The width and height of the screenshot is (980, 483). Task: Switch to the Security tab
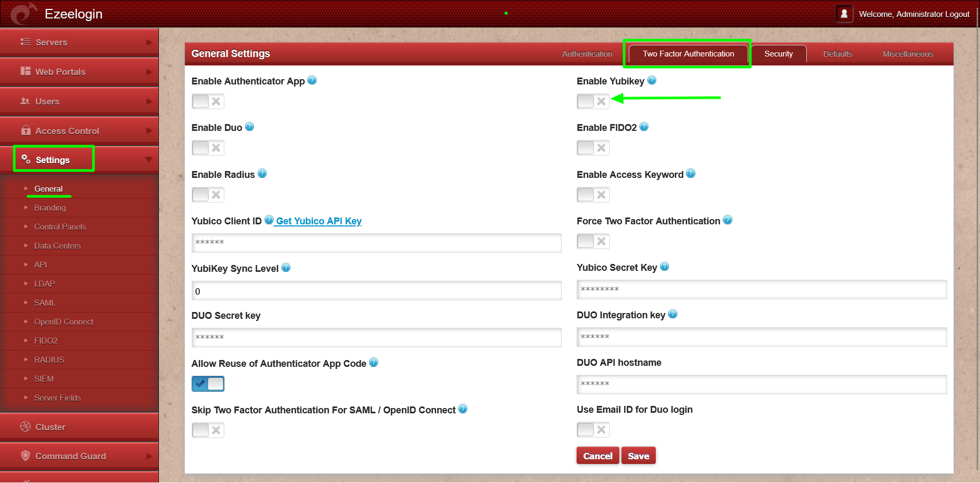[778, 54]
